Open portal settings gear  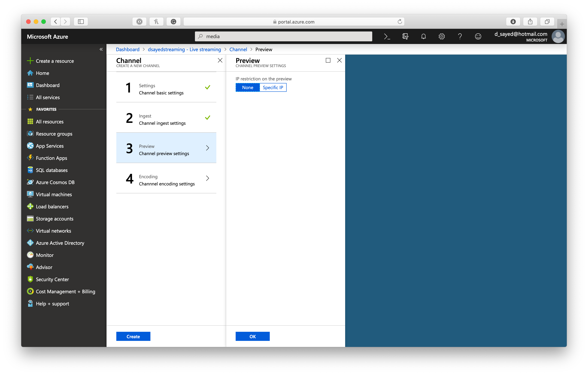click(442, 36)
